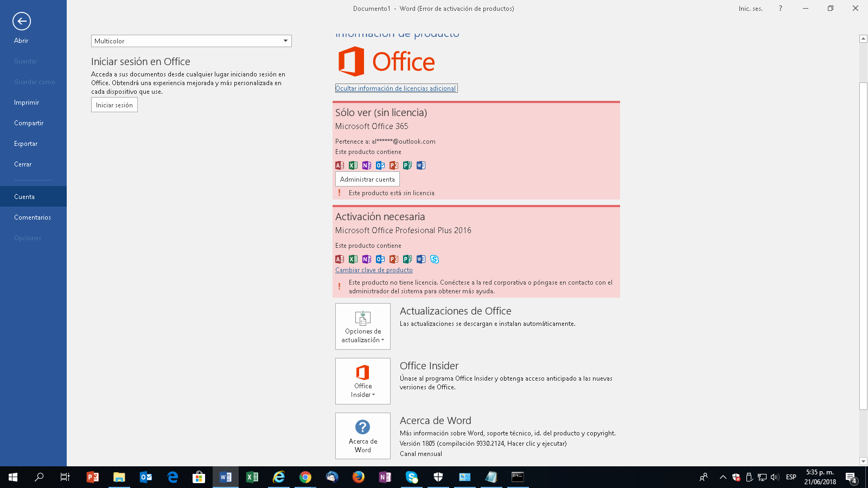Image resolution: width=868 pixels, height=488 pixels.
Task: Open Excel from the taskbar
Action: 252,477
